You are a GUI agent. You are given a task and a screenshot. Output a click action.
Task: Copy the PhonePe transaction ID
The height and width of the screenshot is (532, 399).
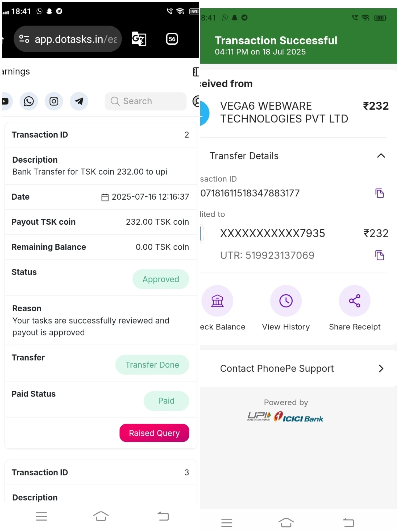(x=379, y=193)
